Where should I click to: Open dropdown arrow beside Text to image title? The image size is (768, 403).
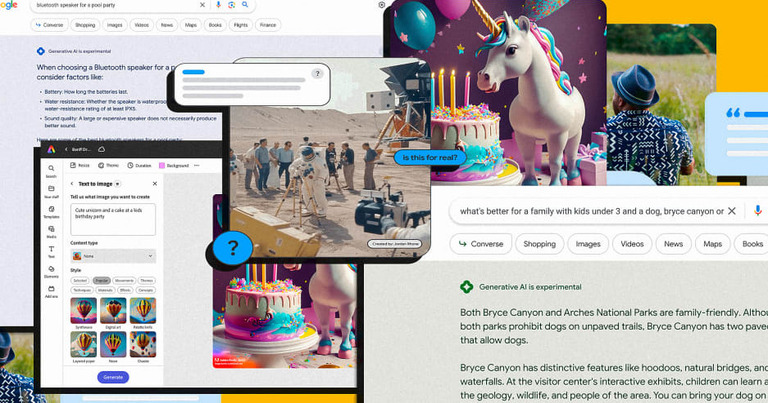coord(118,184)
